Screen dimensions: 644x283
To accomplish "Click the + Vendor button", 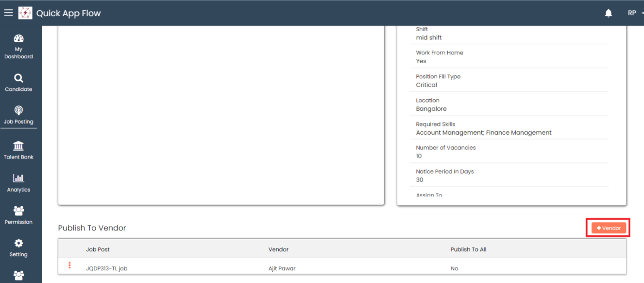I will pyautogui.click(x=609, y=228).
